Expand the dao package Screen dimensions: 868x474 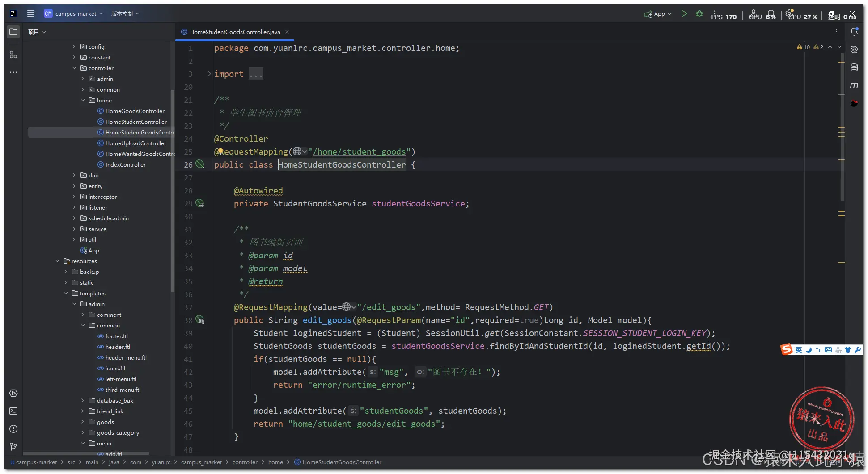click(74, 175)
